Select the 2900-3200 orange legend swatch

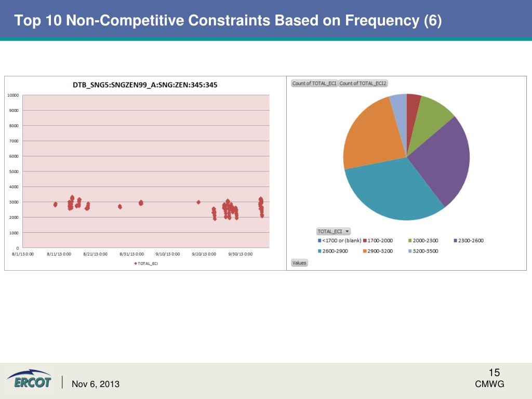[x=365, y=251]
